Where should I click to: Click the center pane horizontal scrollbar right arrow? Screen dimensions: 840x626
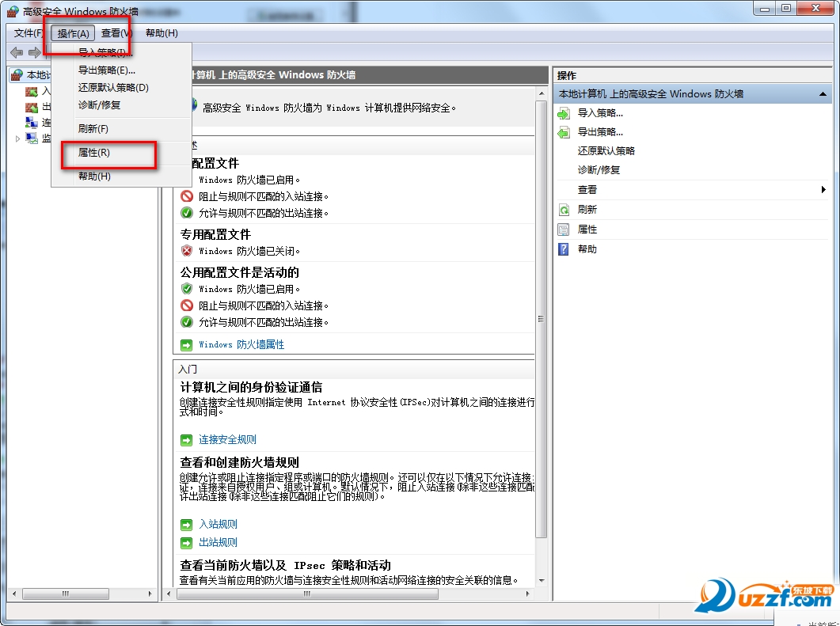coord(528,594)
